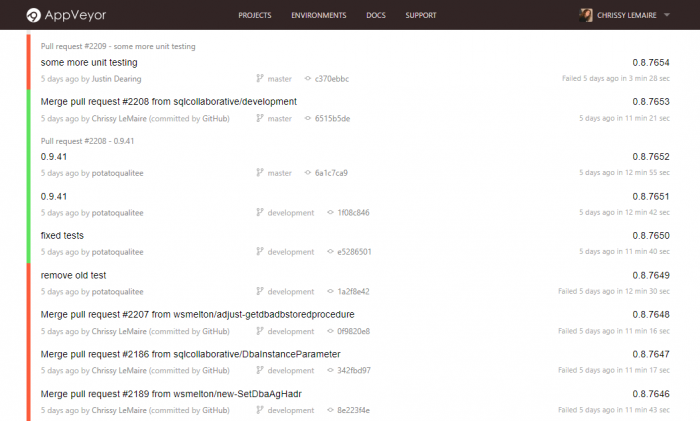This screenshot has height=421, width=700.
Task: Open the "remove old test" build
Action: pos(73,275)
